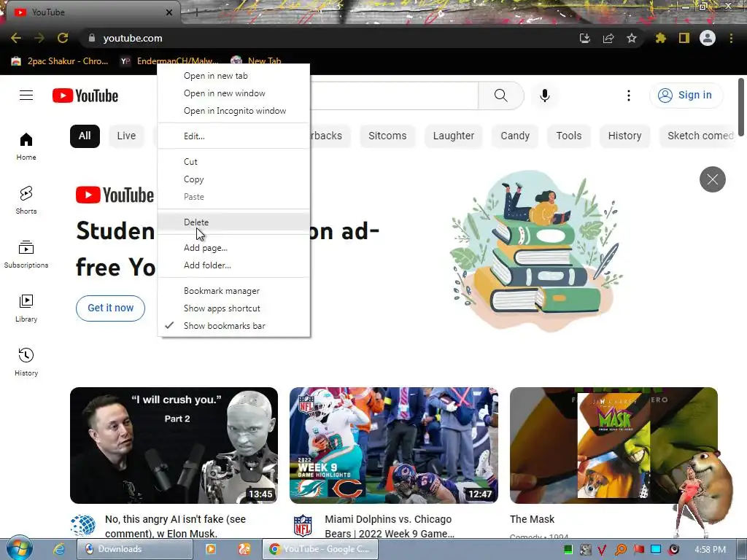747x560 pixels.
Task: Click the share page icon
Action: 608,38
